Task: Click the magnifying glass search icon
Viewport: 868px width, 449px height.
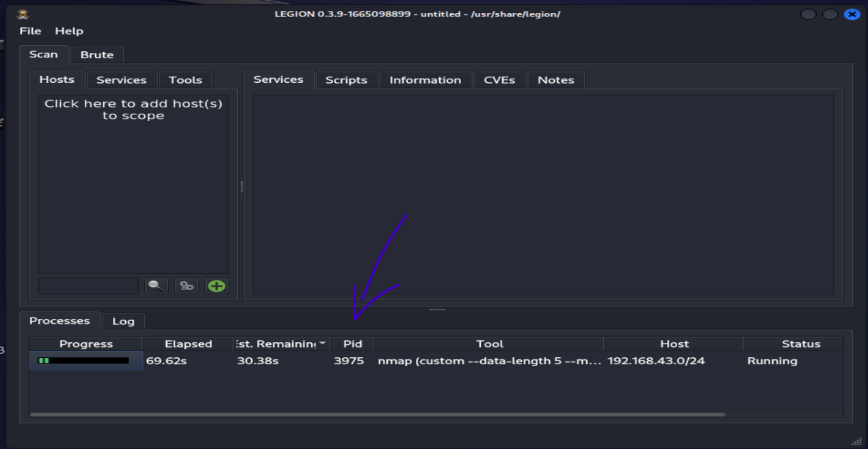Action: [x=156, y=286]
